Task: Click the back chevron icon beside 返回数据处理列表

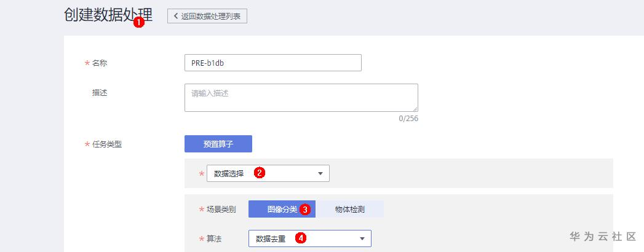Action: 176,16
